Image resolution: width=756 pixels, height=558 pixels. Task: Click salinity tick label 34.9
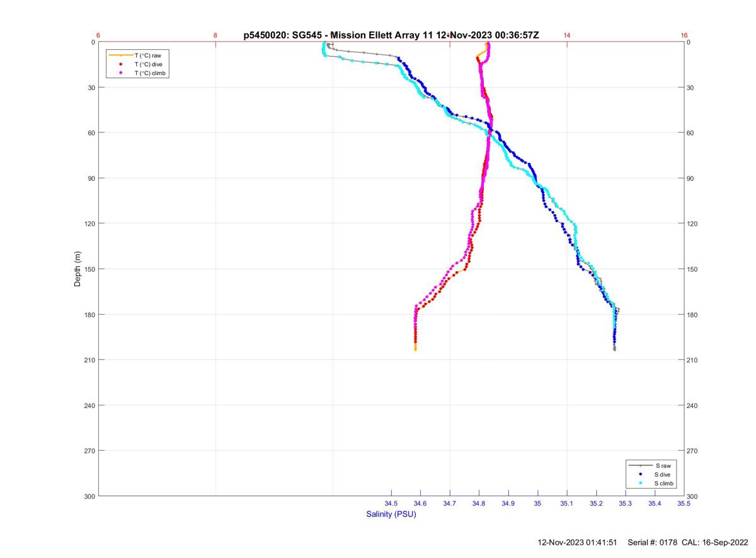click(508, 503)
